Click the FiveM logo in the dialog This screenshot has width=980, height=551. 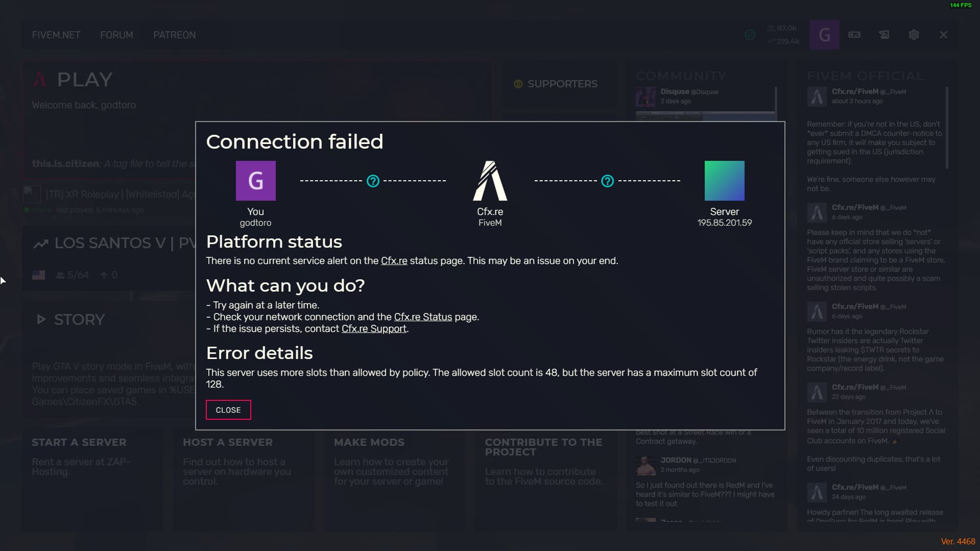click(490, 181)
